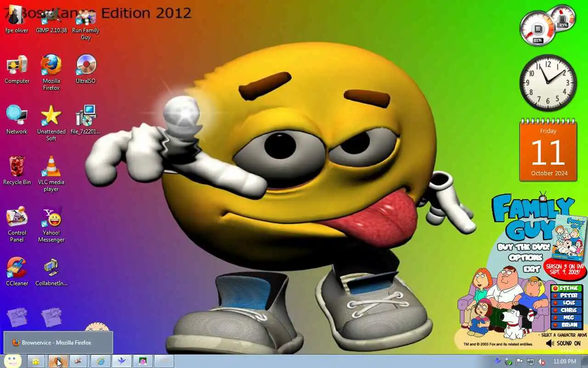Viewport: 588px width, 368px height.
Task: Select the Chris character option
Action: 566,310
